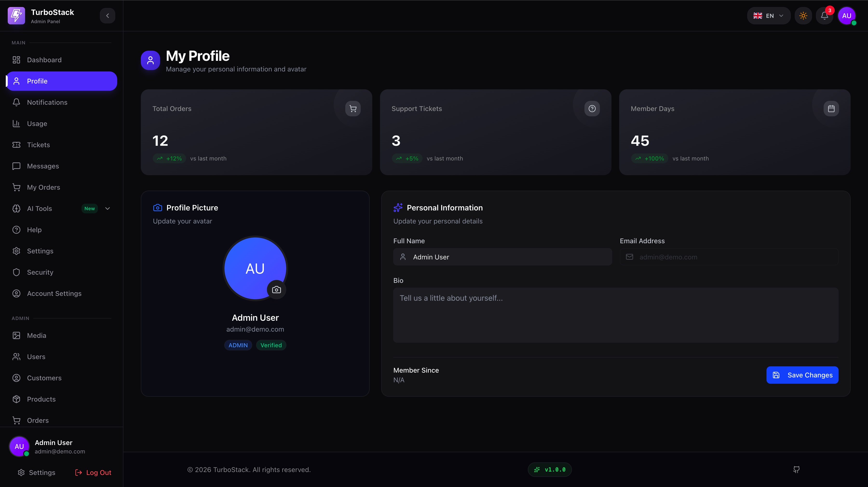Toggle the light/dark theme sun button
Viewport: 868px width, 487px height.
[x=803, y=15]
